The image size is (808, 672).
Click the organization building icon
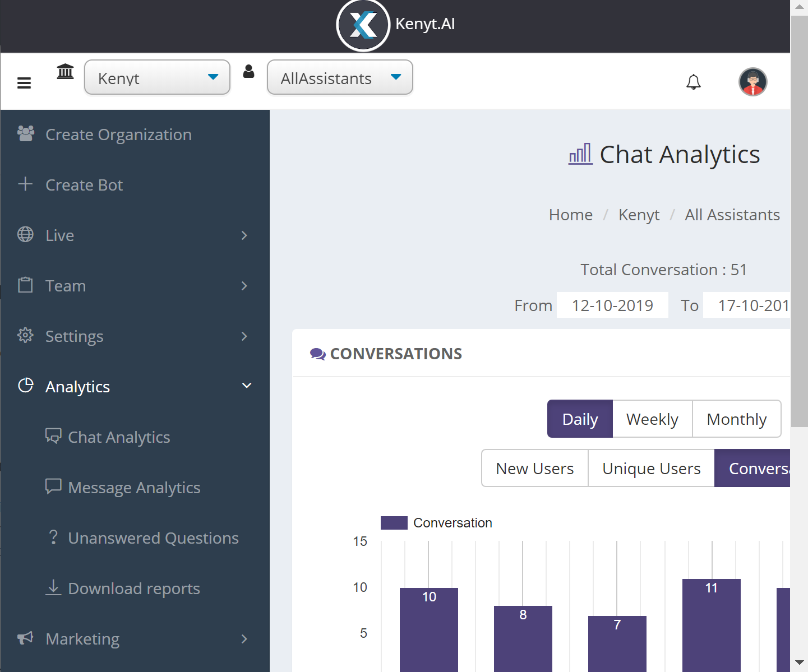pos(65,71)
